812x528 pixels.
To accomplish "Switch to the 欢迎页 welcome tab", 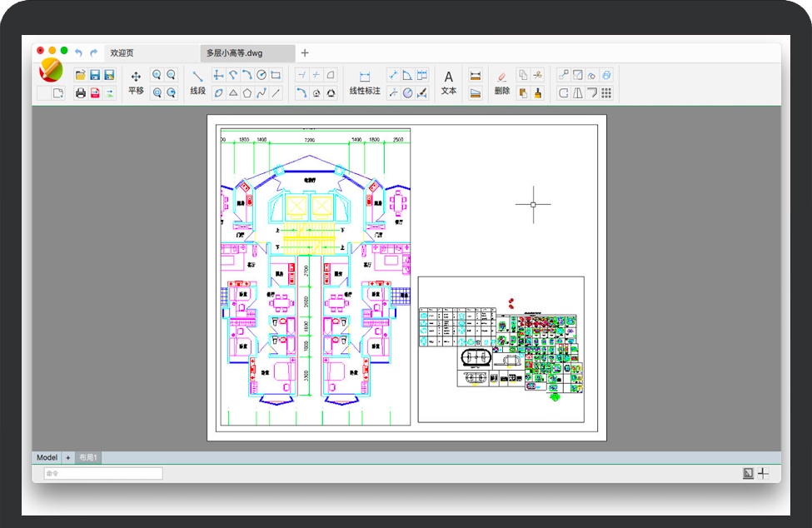I will (122, 52).
